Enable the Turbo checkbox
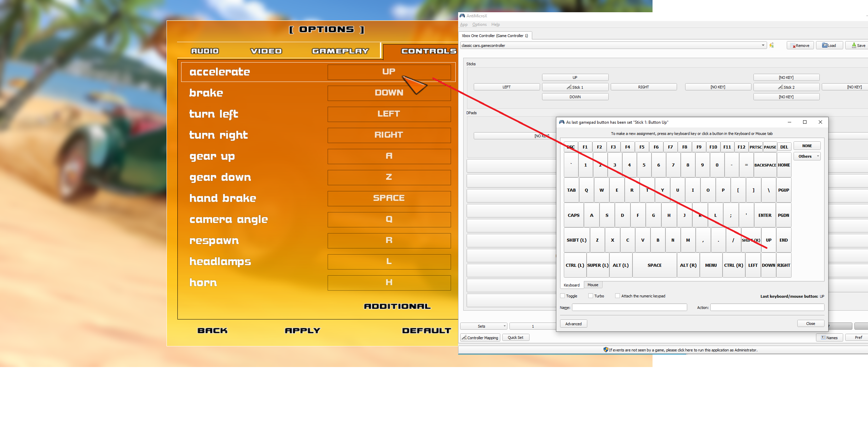The width and height of the screenshot is (868, 434). click(x=591, y=296)
